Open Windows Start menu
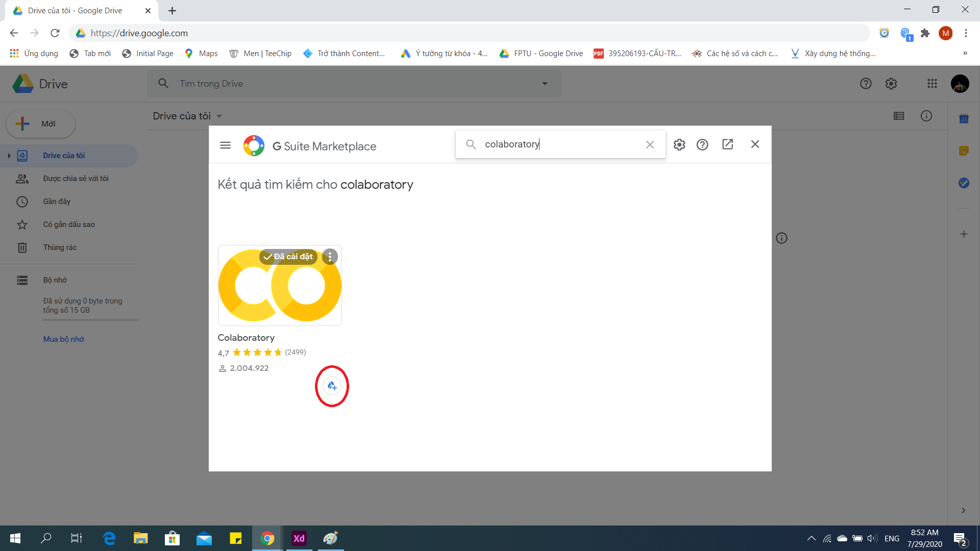The height and width of the screenshot is (551, 980). click(15, 538)
